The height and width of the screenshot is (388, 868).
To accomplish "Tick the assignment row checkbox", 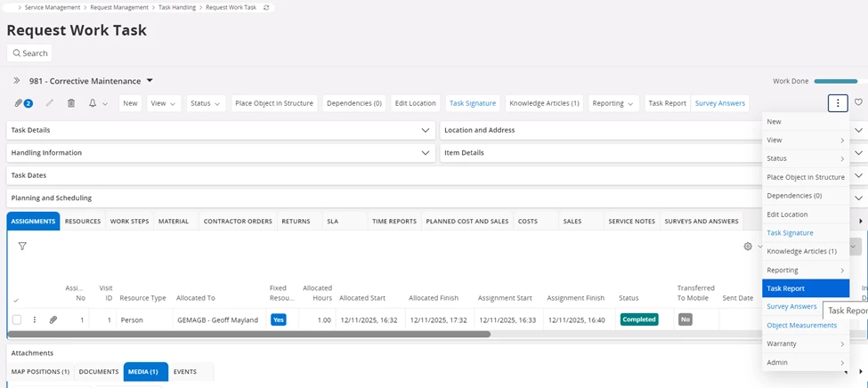I will point(17,319).
